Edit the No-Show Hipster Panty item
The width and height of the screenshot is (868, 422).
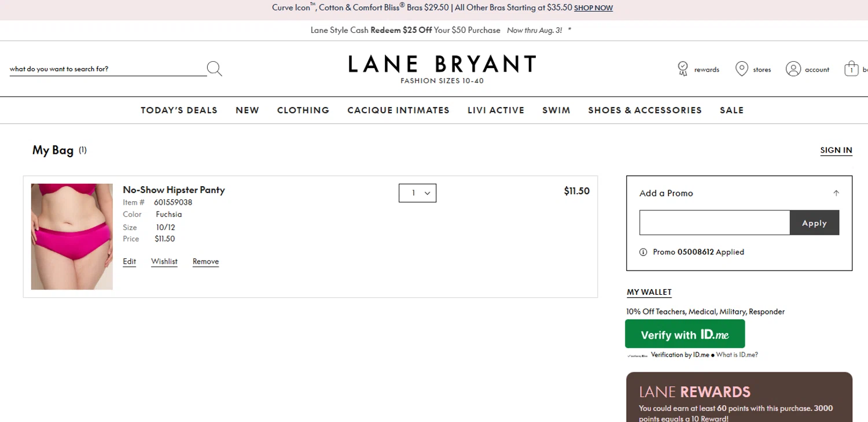(130, 261)
